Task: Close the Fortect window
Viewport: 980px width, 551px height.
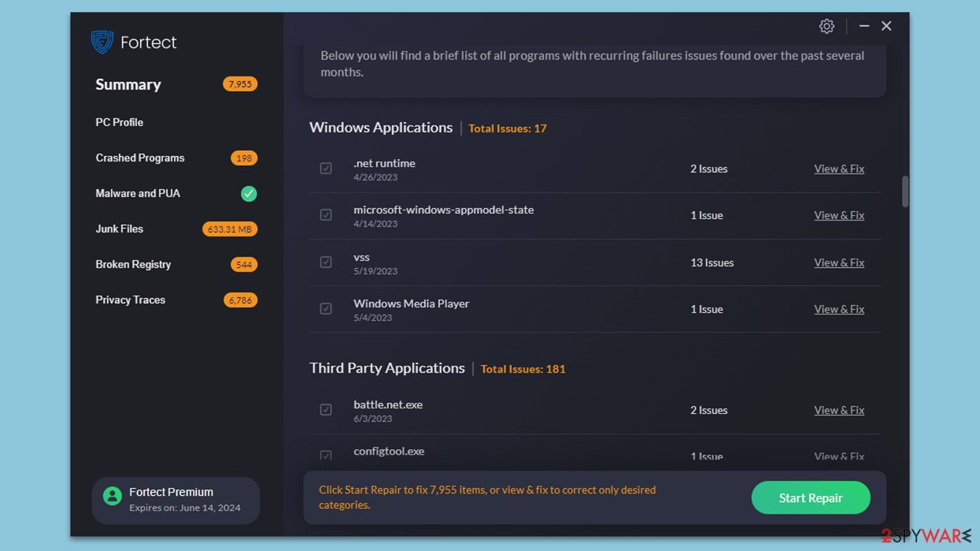Action: tap(886, 26)
